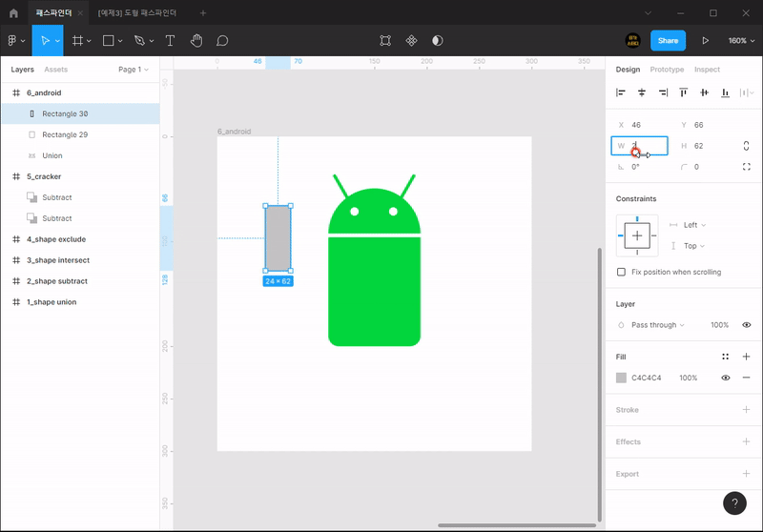Align selection bottom

[x=725, y=92]
